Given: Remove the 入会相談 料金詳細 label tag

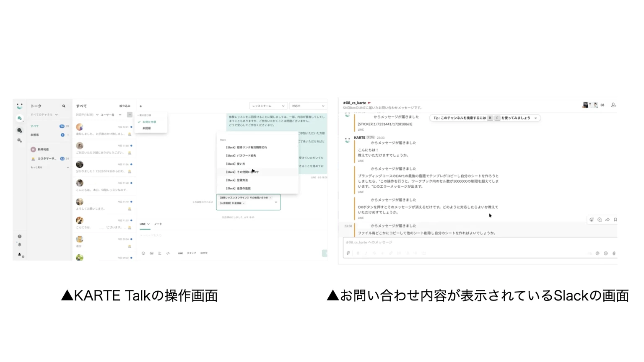Looking at the screenshot, I should (244, 203).
